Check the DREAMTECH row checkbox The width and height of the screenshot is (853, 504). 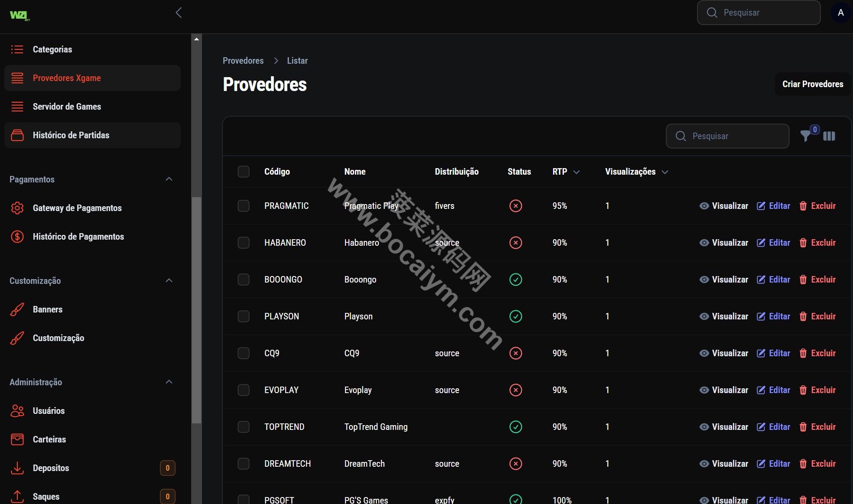[x=244, y=464]
